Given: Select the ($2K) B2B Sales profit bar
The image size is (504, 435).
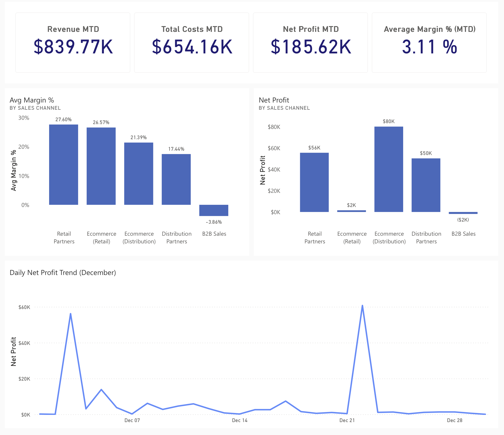Looking at the screenshot, I should pyautogui.click(x=463, y=213).
